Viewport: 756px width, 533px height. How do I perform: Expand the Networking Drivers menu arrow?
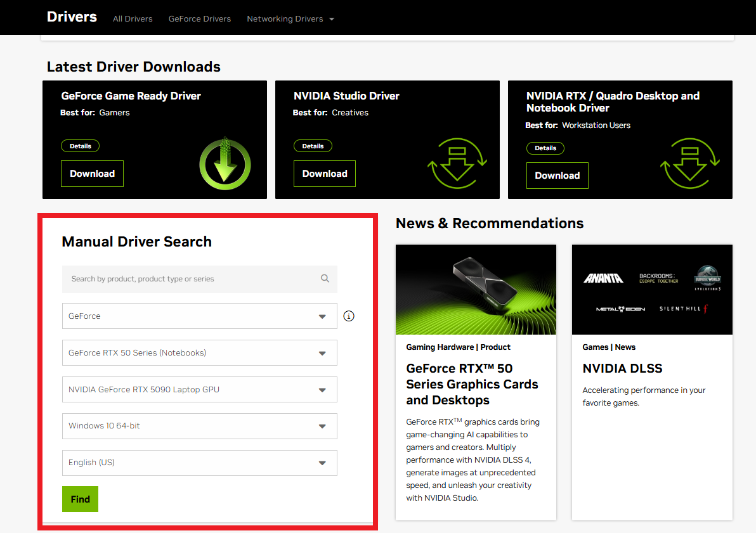pyautogui.click(x=332, y=19)
